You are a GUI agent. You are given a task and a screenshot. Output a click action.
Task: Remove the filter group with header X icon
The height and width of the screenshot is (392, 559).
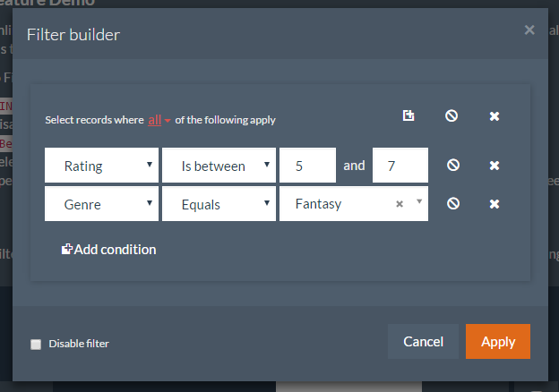point(494,116)
